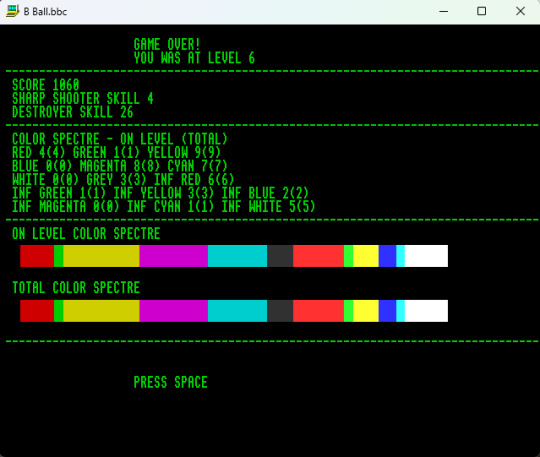Click the 'GREY 3(3)' entry

point(116,179)
